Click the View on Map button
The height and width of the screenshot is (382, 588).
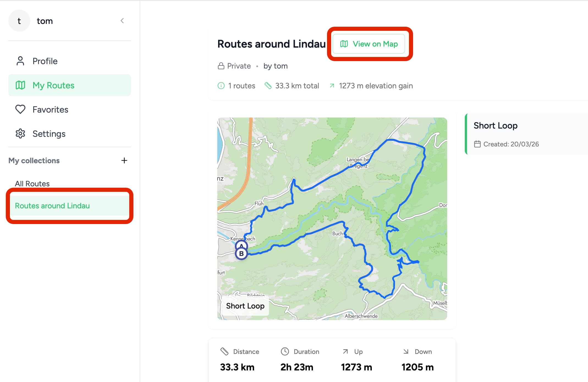pyautogui.click(x=370, y=44)
